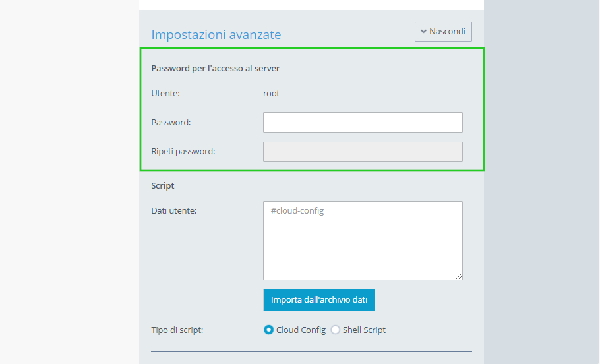Select the Cloud Config radio button

coord(268,330)
